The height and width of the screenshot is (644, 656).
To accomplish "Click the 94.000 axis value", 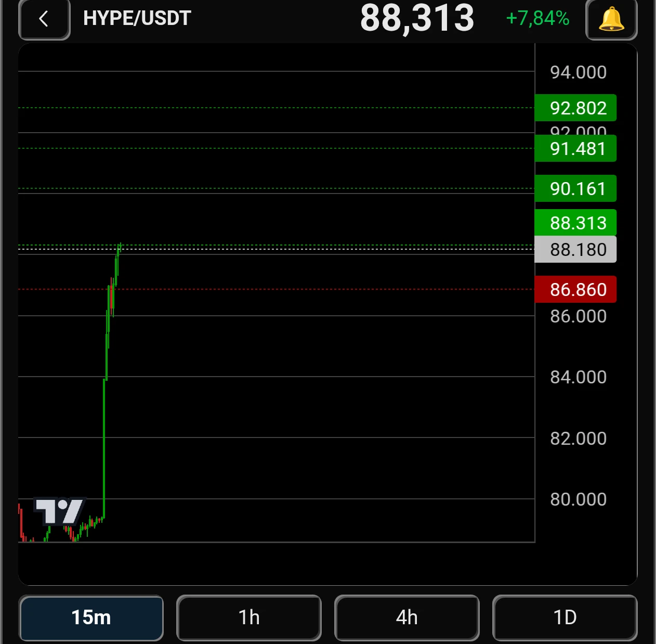I will (x=578, y=72).
